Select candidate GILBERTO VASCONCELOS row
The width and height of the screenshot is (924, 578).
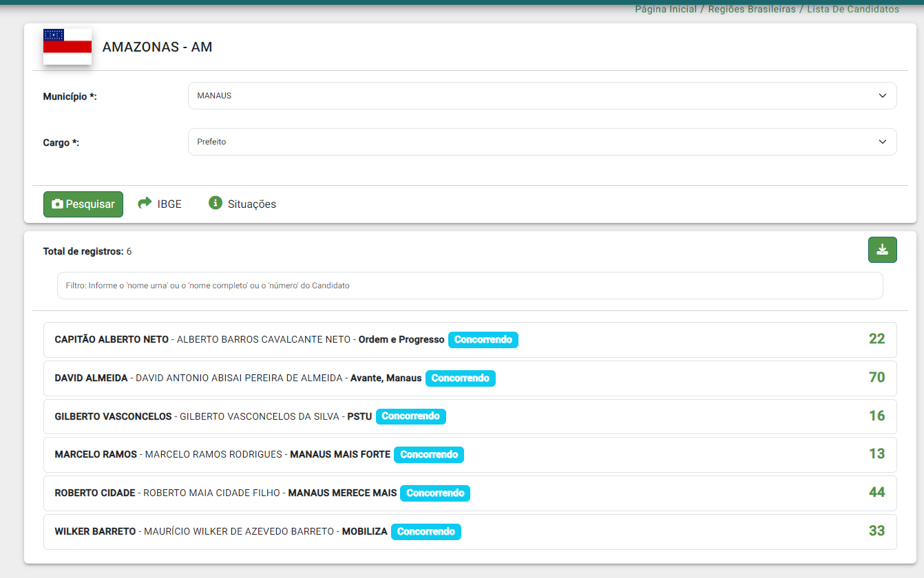(470, 416)
